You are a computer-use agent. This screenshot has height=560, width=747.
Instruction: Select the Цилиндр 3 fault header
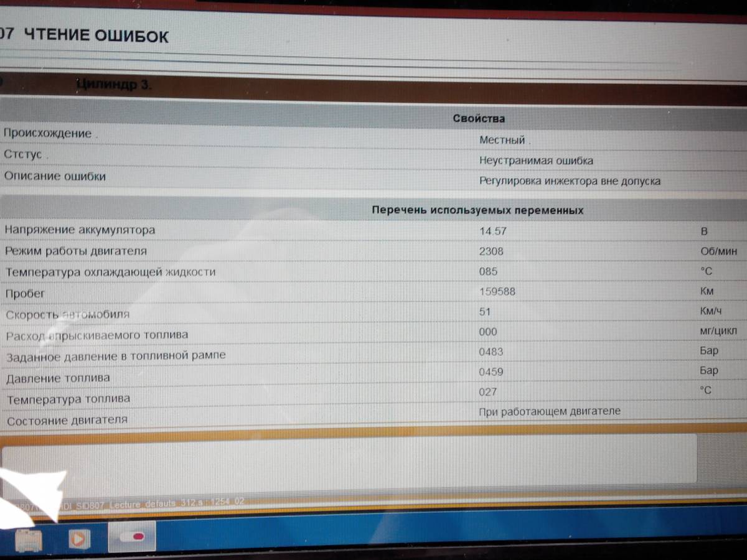click(113, 85)
